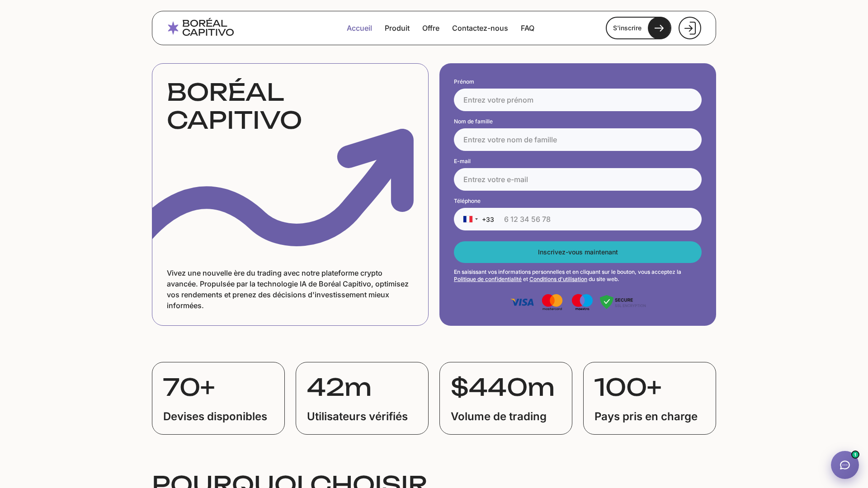Image resolution: width=868 pixels, height=488 pixels.
Task: Click the French flag icon in phone field
Action: [x=468, y=219]
